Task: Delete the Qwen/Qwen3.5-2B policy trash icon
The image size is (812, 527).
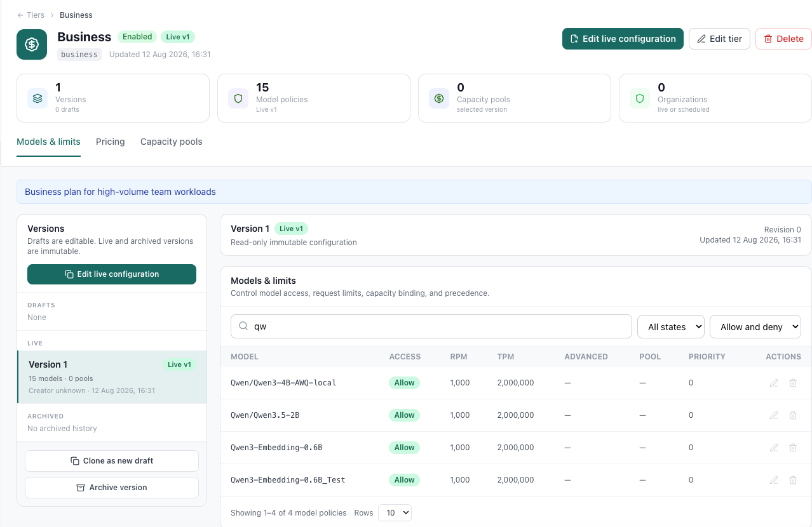Action: [x=793, y=415]
